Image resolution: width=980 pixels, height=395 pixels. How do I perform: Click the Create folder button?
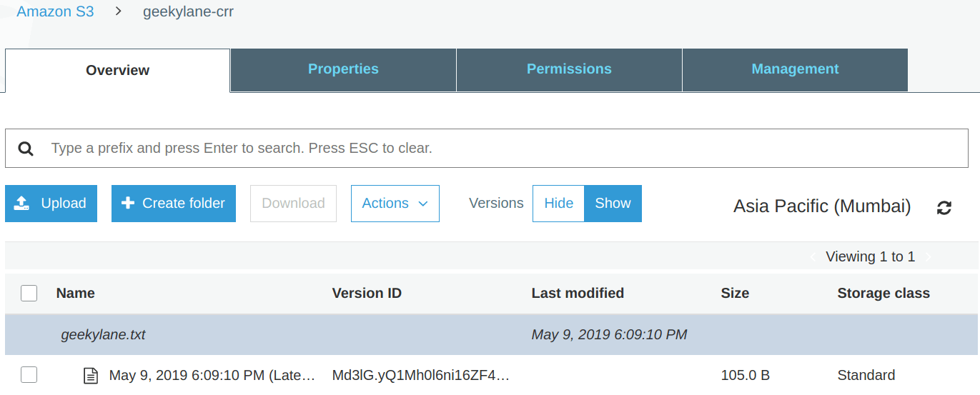pos(174,204)
